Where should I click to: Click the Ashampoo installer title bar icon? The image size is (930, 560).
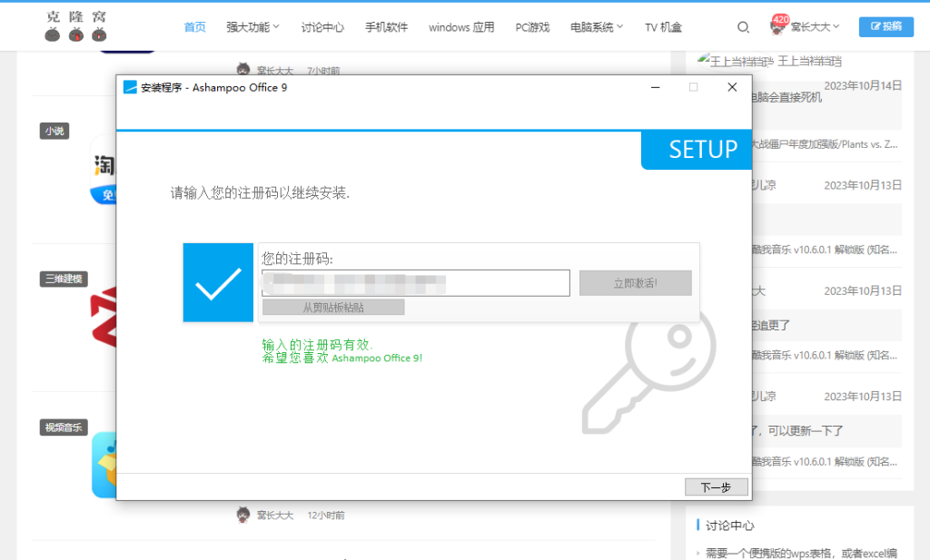(x=130, y=87)
